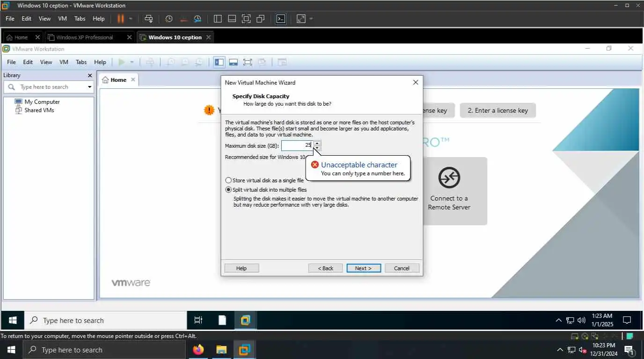This screenshot has height=359, width=644.
Task: Click green Play button in inner VMware toolbar
Action: (x=122, y=62)
